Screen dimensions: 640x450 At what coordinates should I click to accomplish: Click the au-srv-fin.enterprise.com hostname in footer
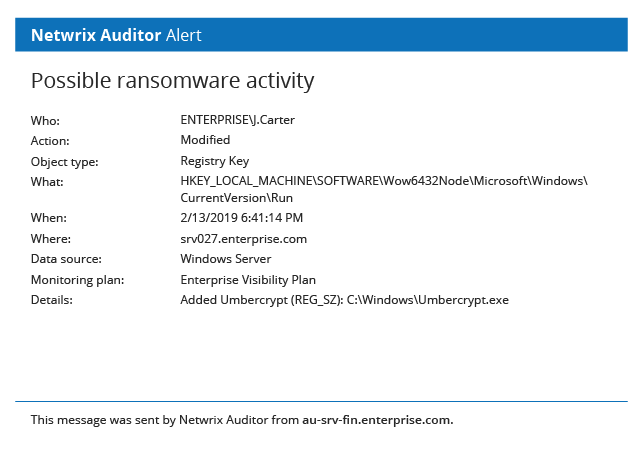[378, 420]
